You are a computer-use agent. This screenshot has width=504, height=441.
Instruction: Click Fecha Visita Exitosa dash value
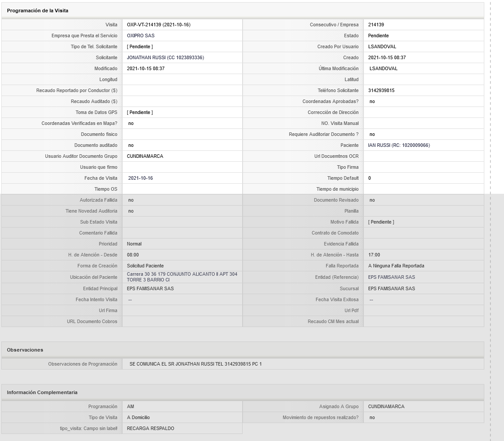pyautogui.click(x=371, y=300)
